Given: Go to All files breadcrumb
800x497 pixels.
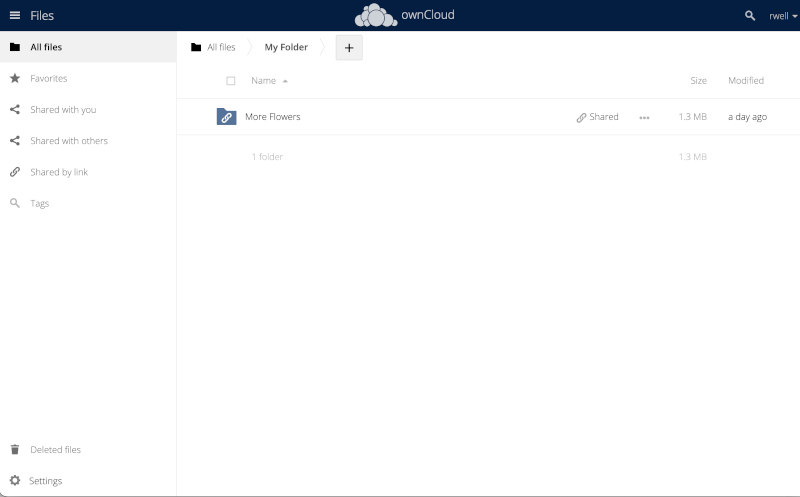Looking at the screenshot, I should 221,47.
